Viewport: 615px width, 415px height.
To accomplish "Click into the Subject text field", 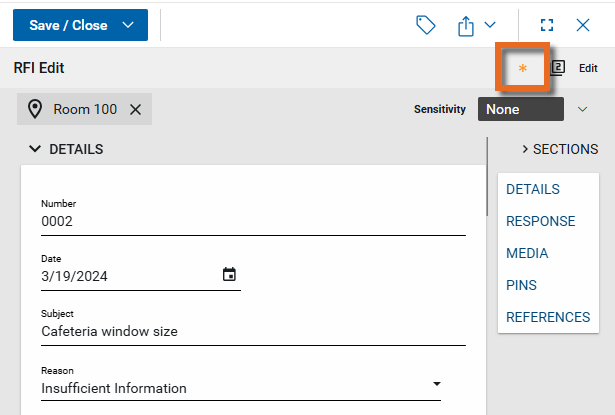I will (252, 331).
